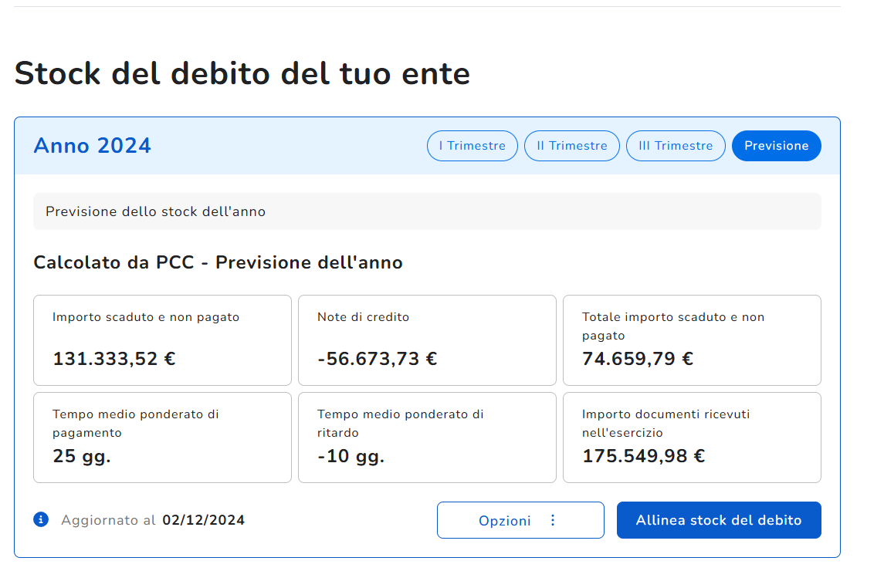Screen dimensions: 884x588
Task: Select the Tempo medio ponderato di ritardo card
Action: point(427,438)
